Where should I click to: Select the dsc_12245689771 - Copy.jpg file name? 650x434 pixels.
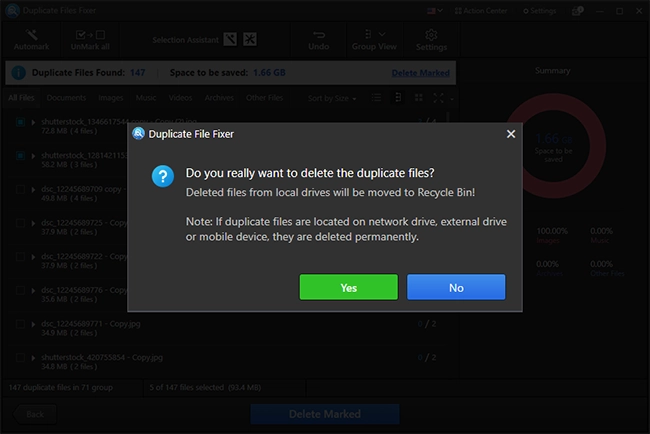(x=91, y=324)
